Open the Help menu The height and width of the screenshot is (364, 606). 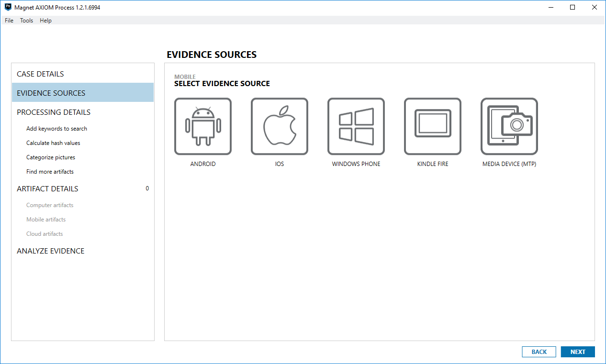coord(45,21)
